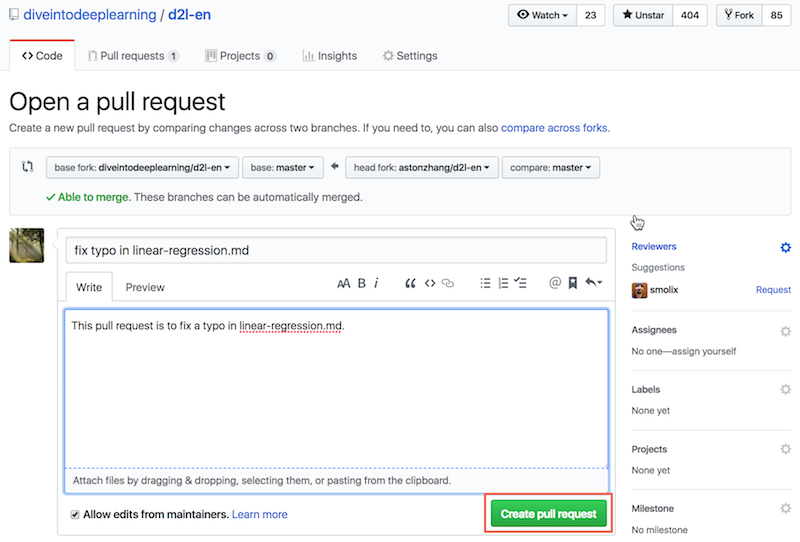Click the repository book icon
Image resolution: width=800 pixels, height=542 pixels.
14,15
